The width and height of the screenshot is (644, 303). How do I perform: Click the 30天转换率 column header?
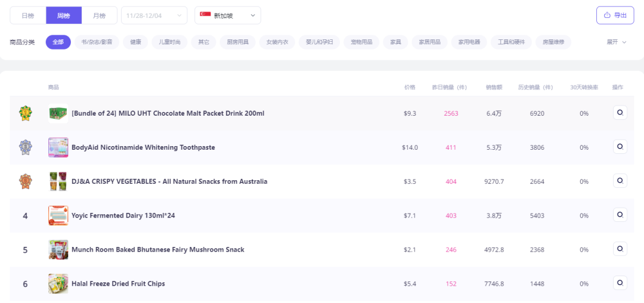coord(584,88)
